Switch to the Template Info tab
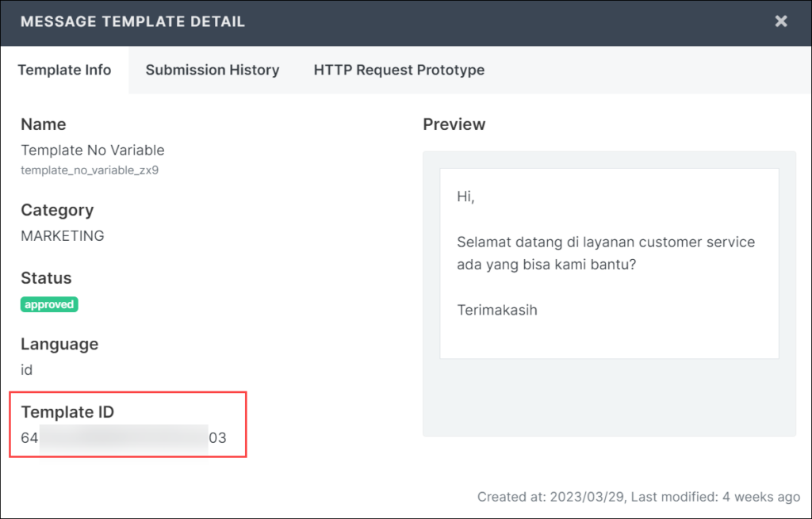Image resolution: width=812 pixels, height=519 pixels. click(x=64, y=70)
